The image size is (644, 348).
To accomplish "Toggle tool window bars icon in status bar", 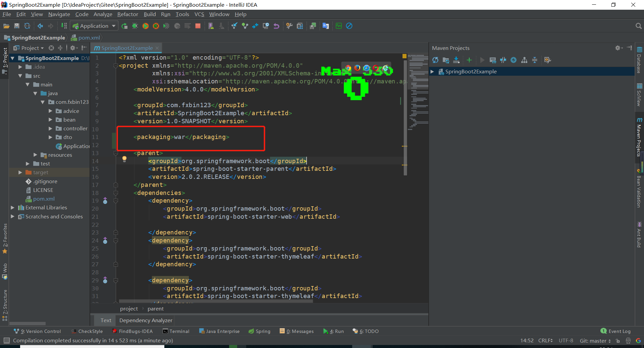I will point(6,340).
